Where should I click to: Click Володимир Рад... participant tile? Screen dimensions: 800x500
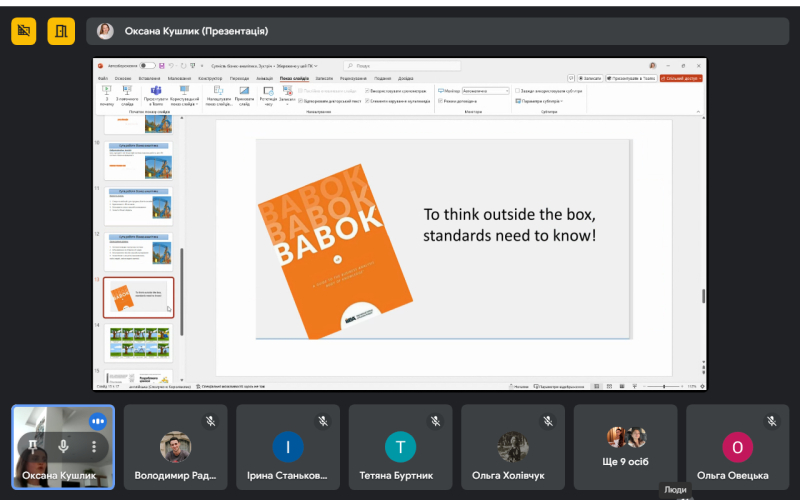(176, 447)
